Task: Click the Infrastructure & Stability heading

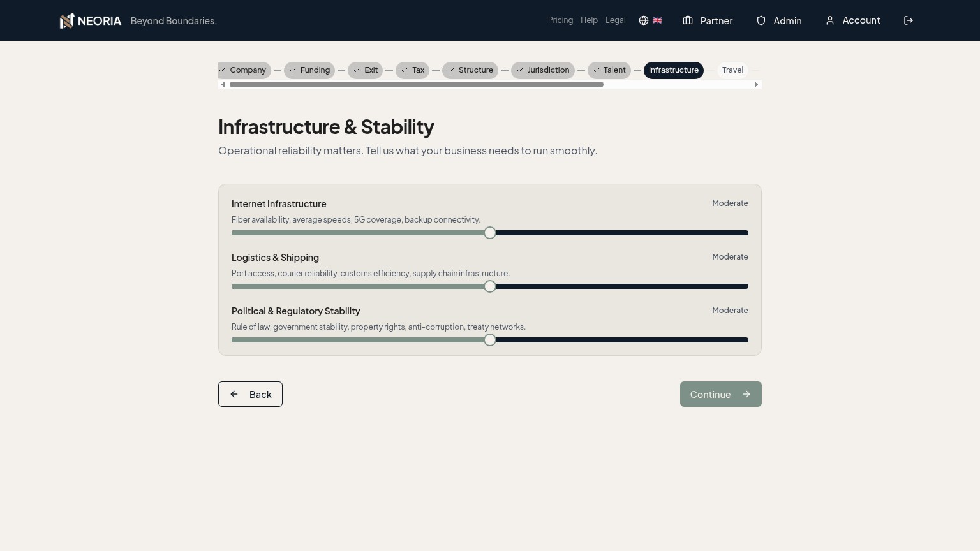Action: click(x=326, y=127)
